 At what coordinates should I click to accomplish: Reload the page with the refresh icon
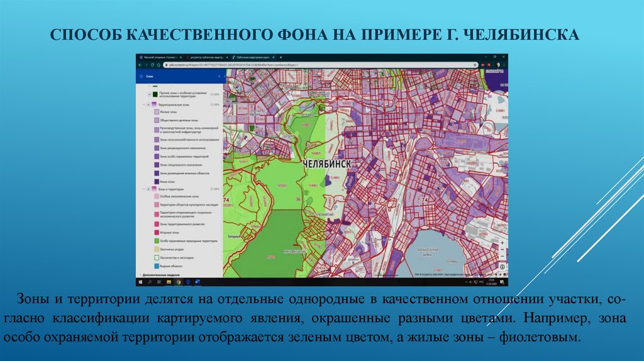pos(153,64)
